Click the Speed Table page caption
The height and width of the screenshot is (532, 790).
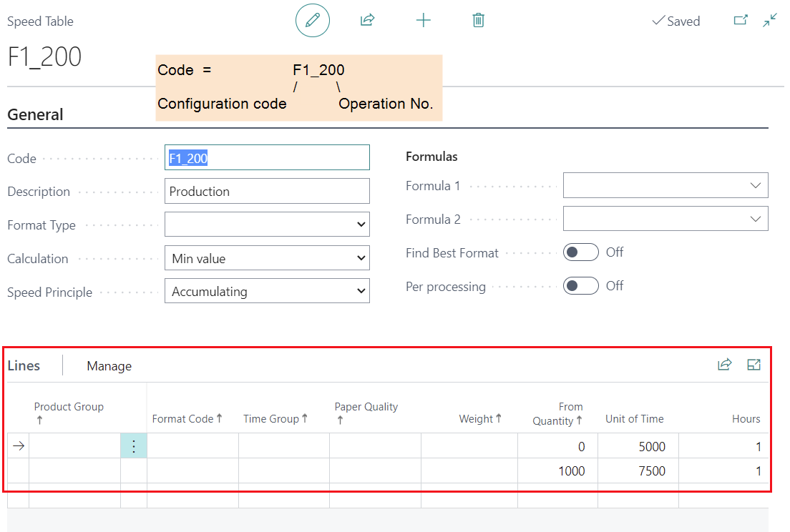pos(40,21)
